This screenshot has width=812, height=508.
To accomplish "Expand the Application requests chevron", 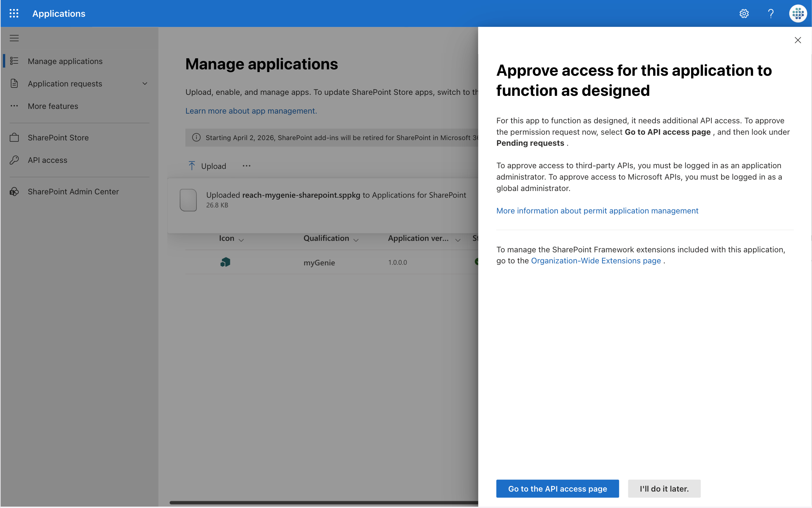I will point(145,83).
